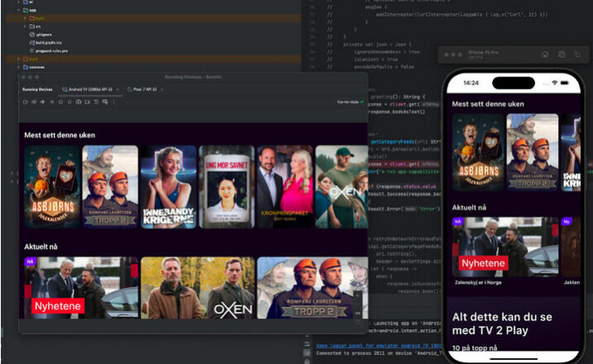Open the proguard-rules.pro file
The width and height of the screenshot is (593, 364).
[x=49, y=50]
